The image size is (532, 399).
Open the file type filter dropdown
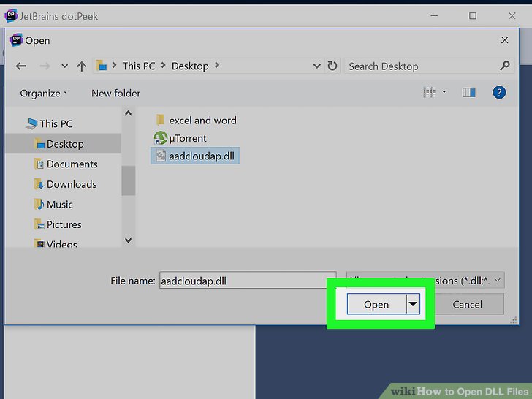tap(497, 281)
